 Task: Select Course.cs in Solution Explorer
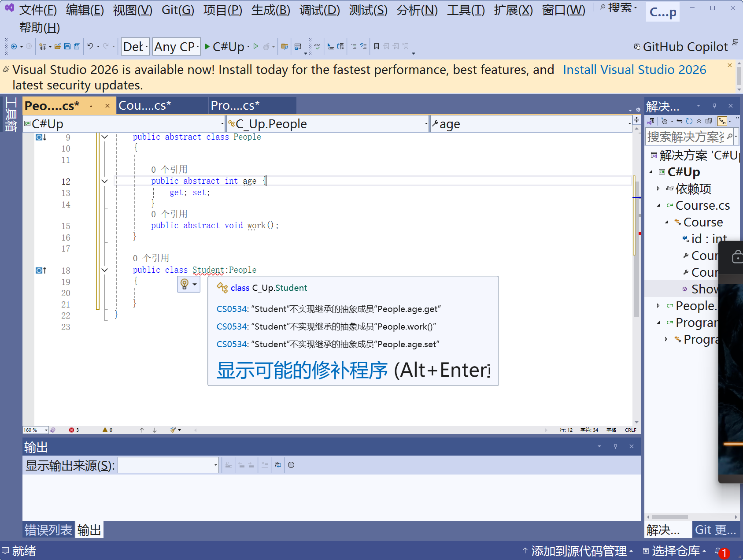pos(702,205)
